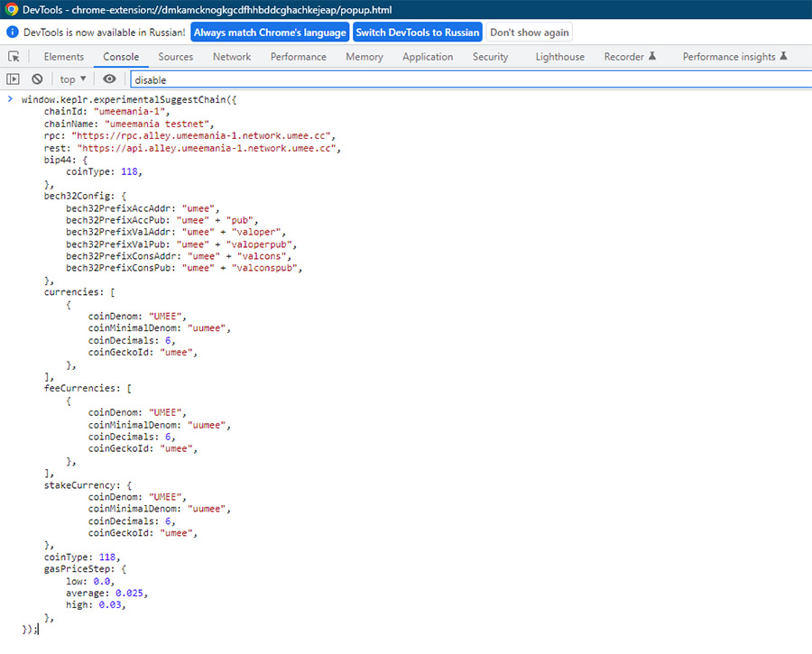The image size is (812, 654).
Task: Open the Network tab
Action: [x=232, y=57]
